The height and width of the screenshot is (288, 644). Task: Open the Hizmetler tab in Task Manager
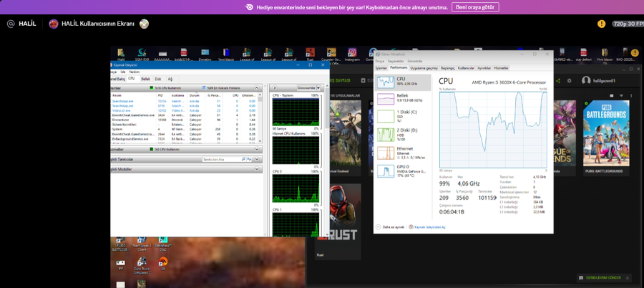coord(501,68)
